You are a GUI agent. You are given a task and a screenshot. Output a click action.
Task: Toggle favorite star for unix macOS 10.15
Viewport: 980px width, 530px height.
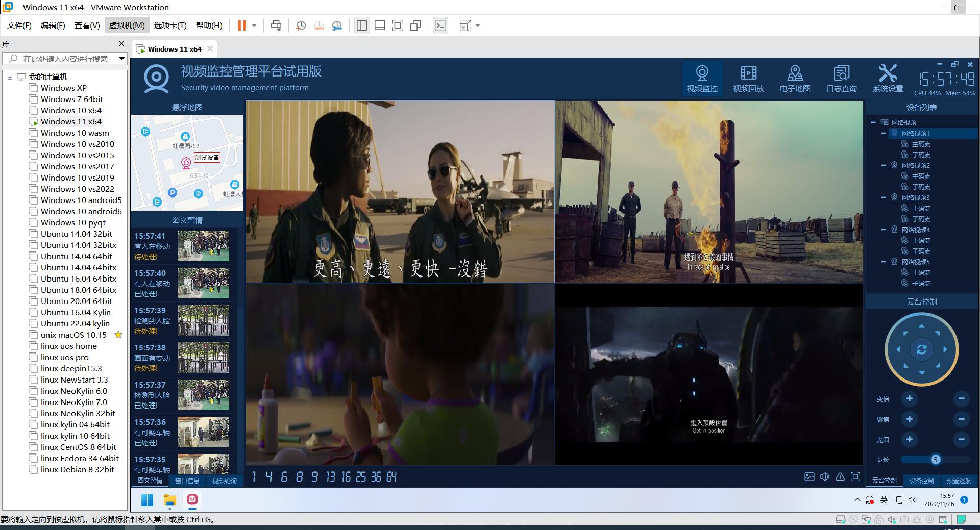coord(118,335)
